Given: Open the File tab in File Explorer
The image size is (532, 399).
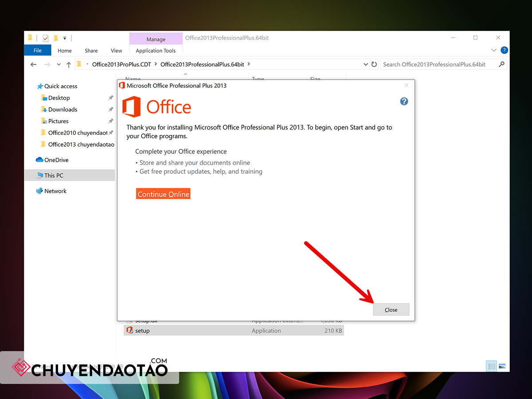Looking at the screenshot, I should click(38, 51).
